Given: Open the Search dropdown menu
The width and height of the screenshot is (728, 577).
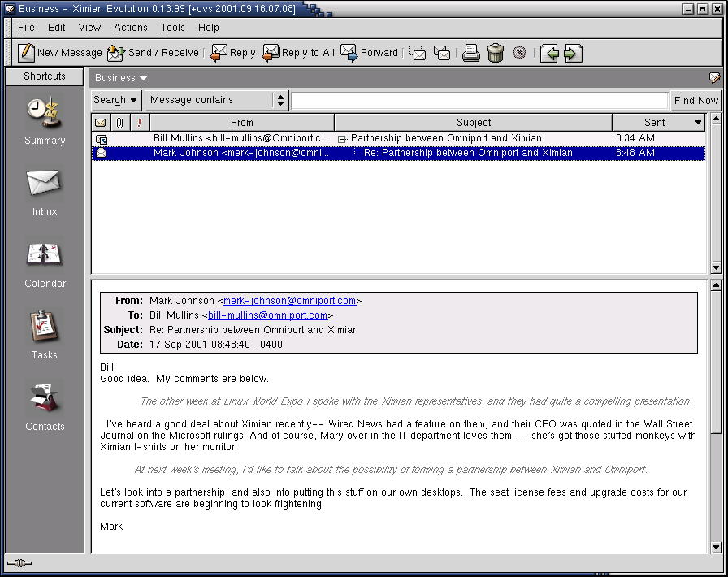Looking at the screenshot, I should point(115,100).
